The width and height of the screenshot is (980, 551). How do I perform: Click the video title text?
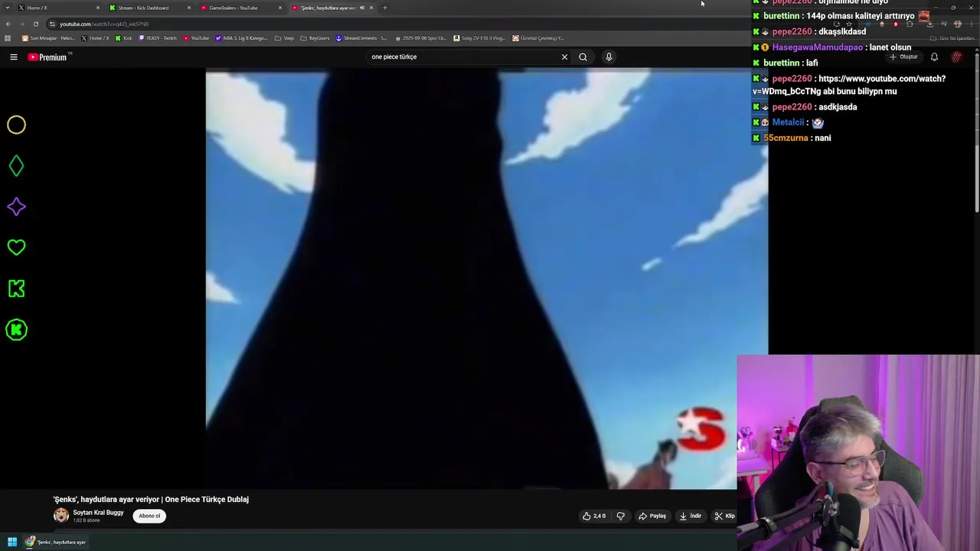[151, 499]
